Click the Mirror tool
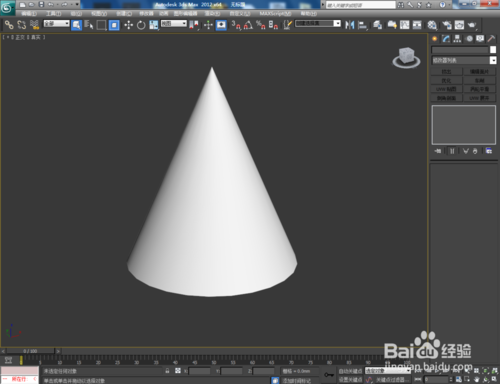The height and width of the screenshot is (384, 500). pyautogui.click(x=349, y=25)
